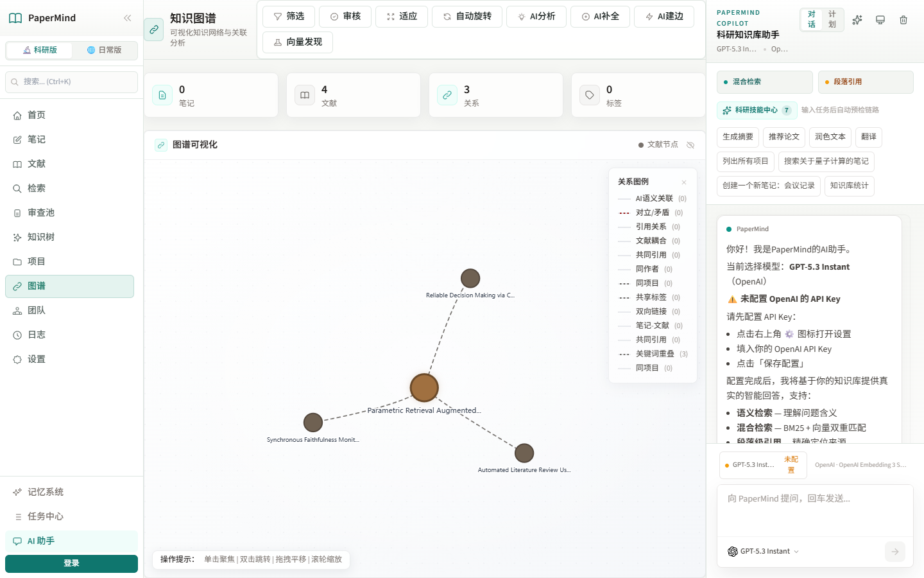Image resolution: width=924 pixels, height=578 pixels.
Task: Switch to the 科研版 research edition
Action: click(40, 50)
